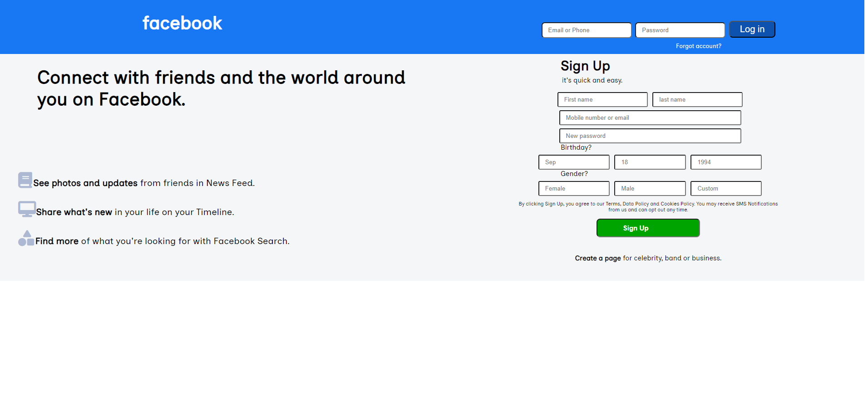868x416 pixels.
Task: Click the Email or Phone login field
Action: click(x=586, y=30)
